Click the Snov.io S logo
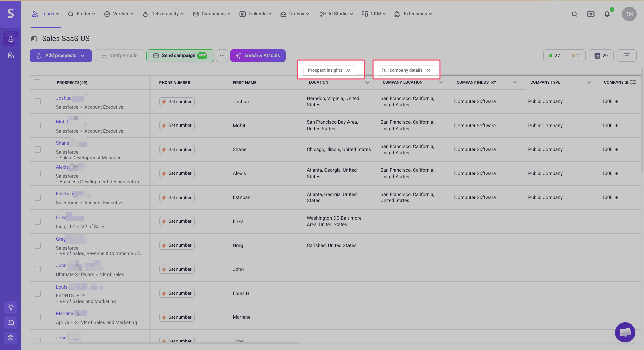The height and width of the screenshot is (350, 644). tap(11, 13)
